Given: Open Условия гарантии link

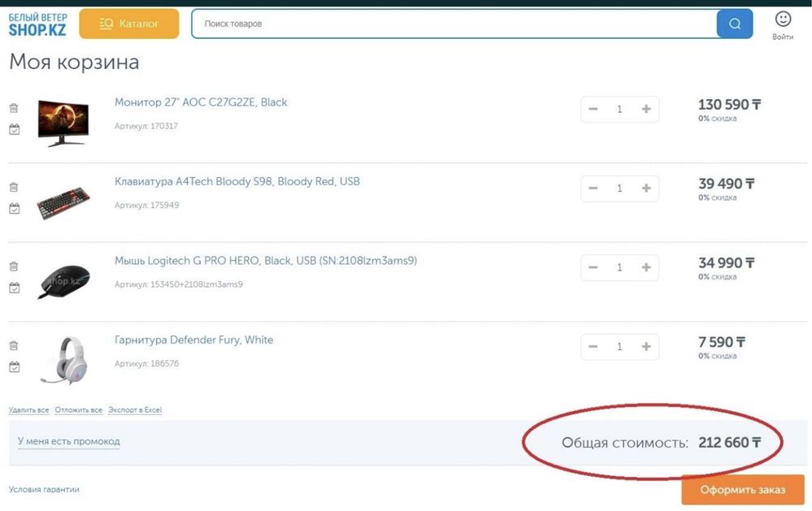Looking at the screenshot, I should (x=44, y=489).
